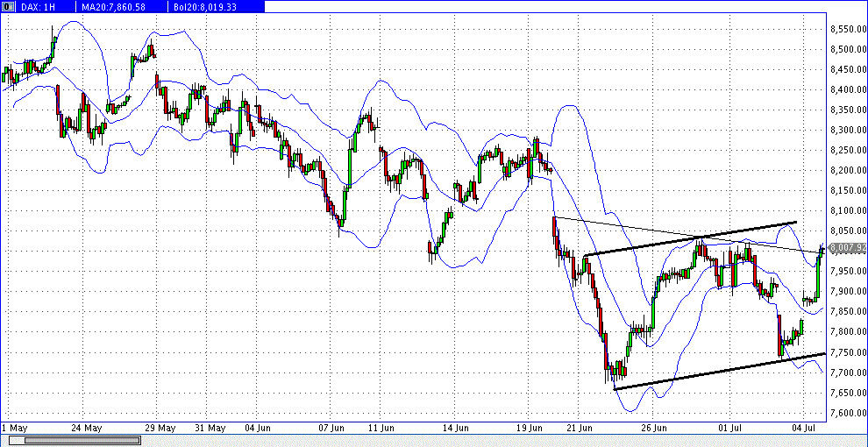The height and width of the screenshot is (447, 868).
Task: Click the 8,200.00 price axis label
Action: pos(849,170)
